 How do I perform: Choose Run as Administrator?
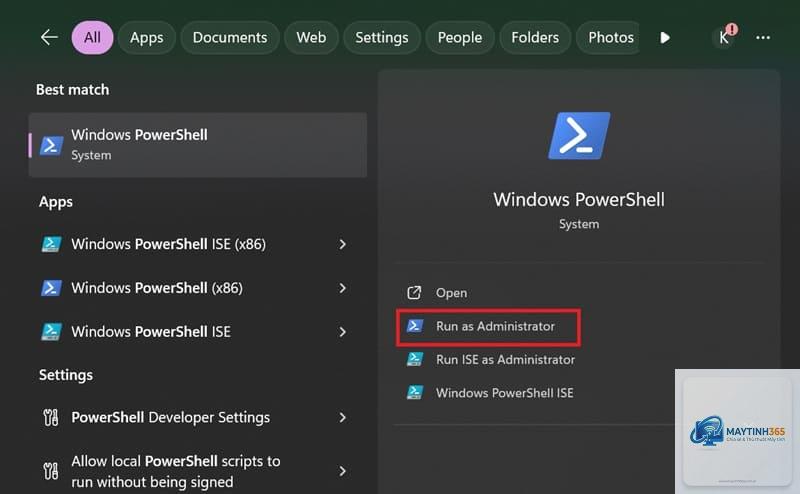click(x=488, y=327)
